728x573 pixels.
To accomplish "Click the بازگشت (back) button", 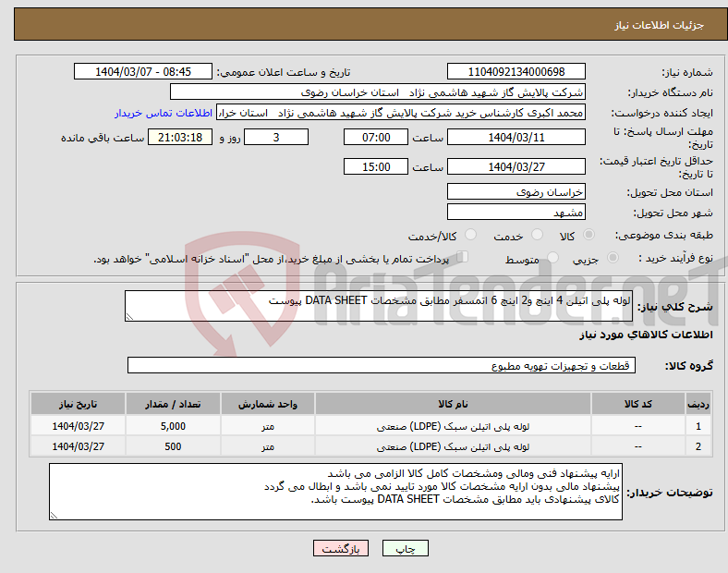I will (341, 548).
